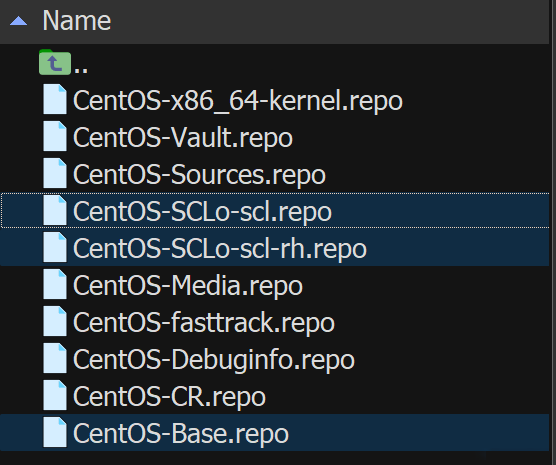Click the file icon beside CentOS-Debuginfo.repo

pyautogui.click(x=55, y=358)
